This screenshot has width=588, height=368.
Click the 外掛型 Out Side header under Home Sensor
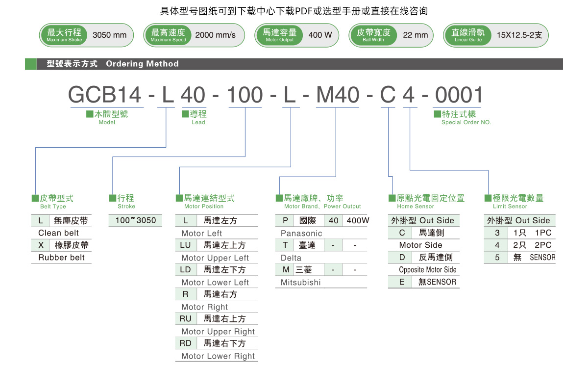(423, 220)
